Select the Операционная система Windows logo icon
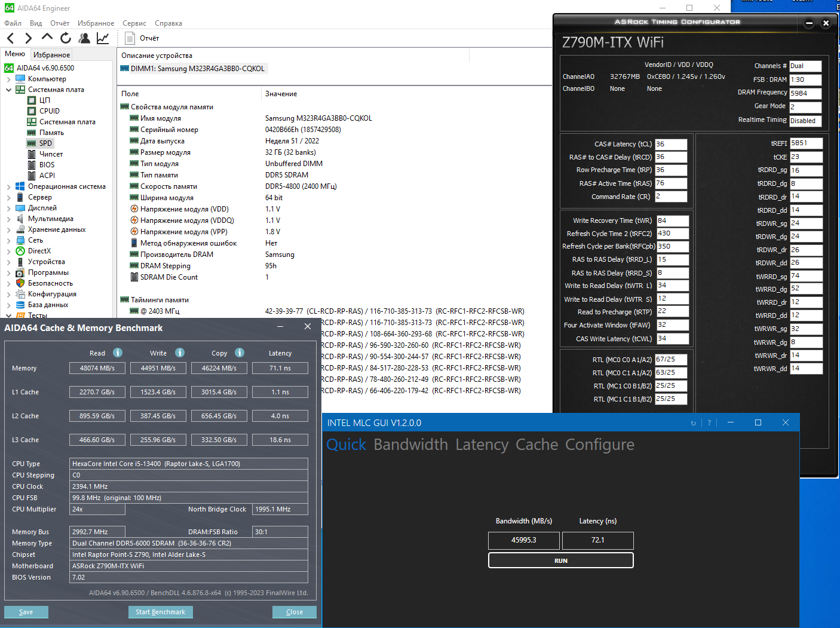The height and width of the screenshot is (628, 840). [x=20, y=186]
